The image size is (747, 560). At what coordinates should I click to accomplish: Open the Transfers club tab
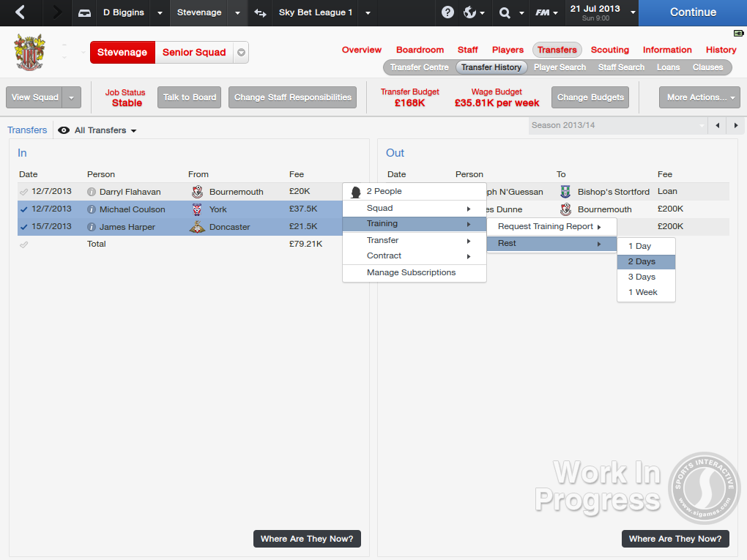(557, 50)
